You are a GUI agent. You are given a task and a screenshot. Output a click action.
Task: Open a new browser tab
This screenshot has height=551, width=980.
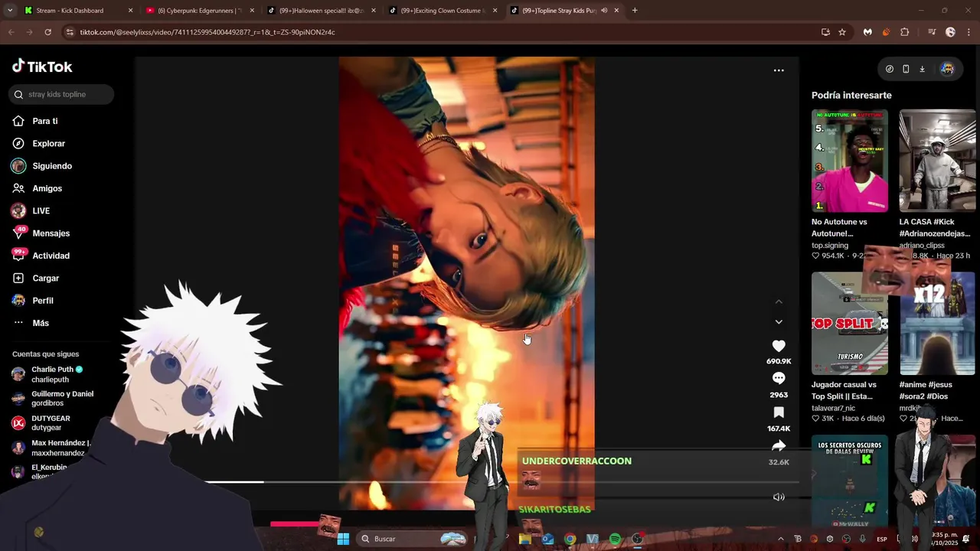635,11
